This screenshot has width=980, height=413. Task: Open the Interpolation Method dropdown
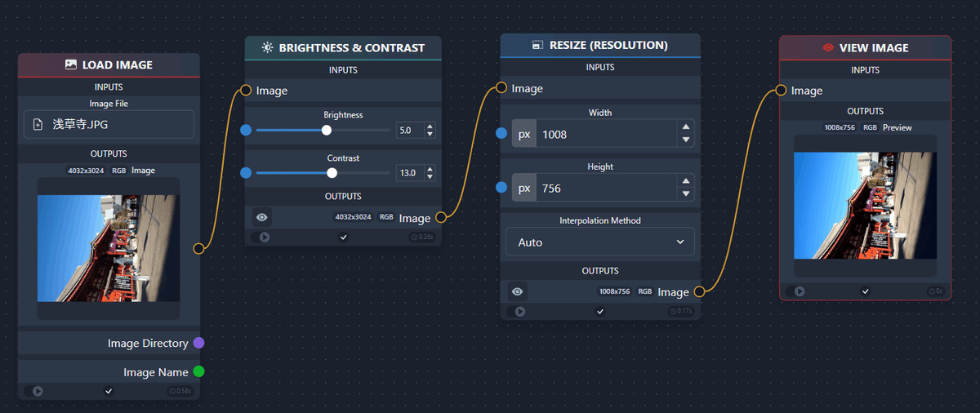tap(600, 242)
